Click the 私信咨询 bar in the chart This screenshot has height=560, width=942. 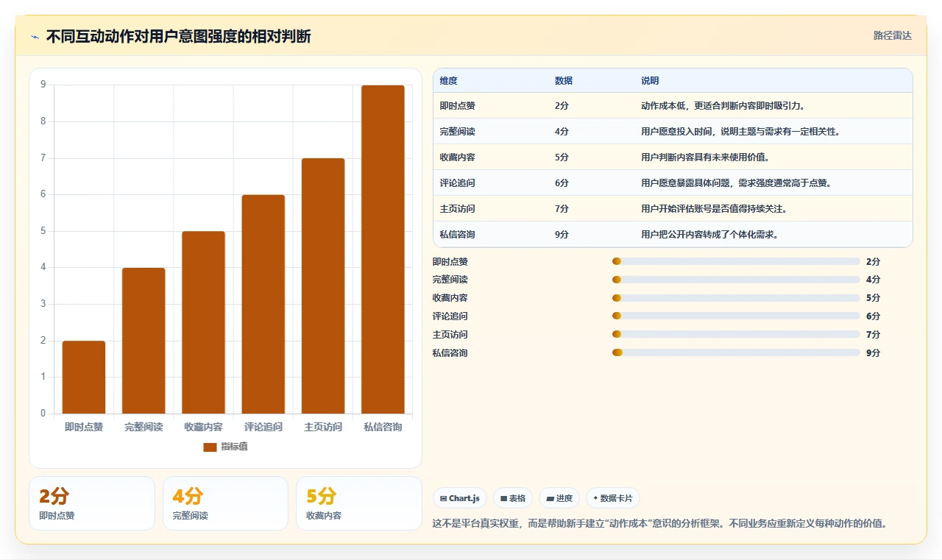pyautogui.click(x=383, y=249)
